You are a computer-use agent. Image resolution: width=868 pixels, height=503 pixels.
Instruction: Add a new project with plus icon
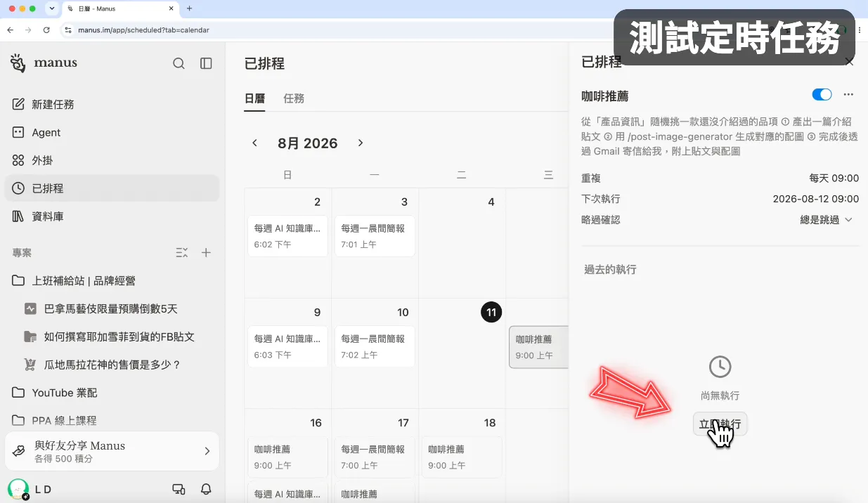[206, 253]
